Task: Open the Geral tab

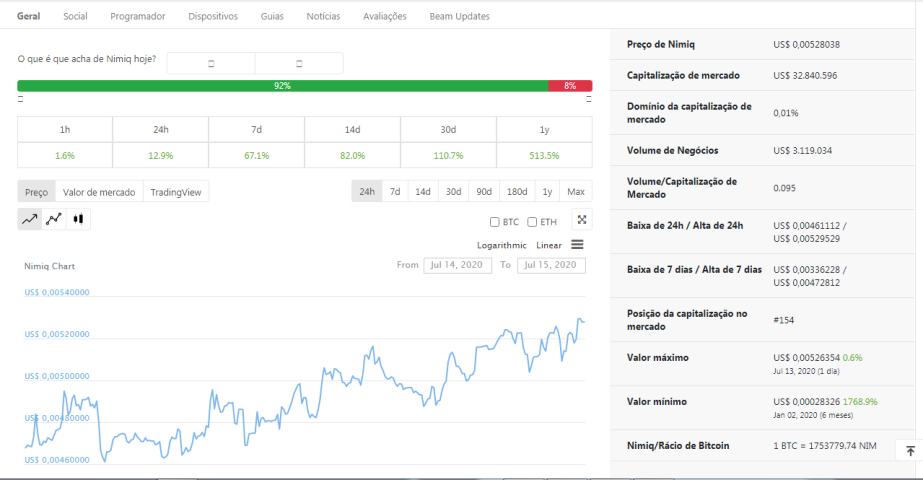Action: click(x=28, y=16)
